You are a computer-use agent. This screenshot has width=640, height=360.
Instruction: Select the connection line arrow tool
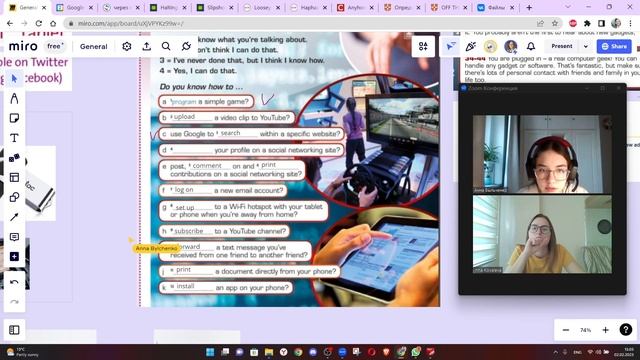[x=14, y=217]
